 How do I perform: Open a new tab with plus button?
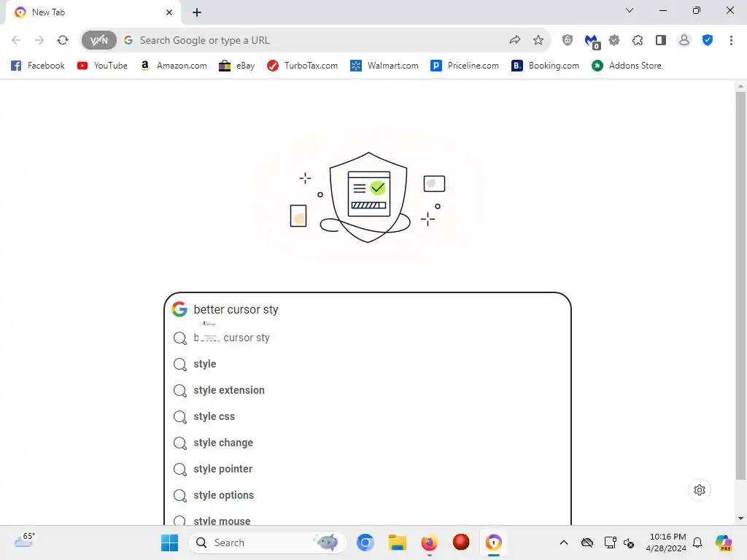tap(197, 12)
